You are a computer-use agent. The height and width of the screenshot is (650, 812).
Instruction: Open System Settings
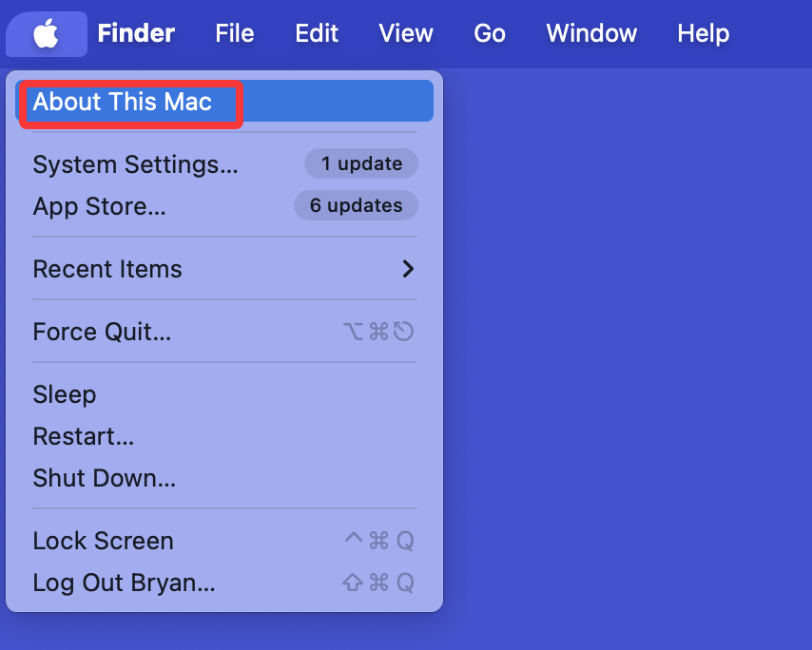click(x=136, y=163)
